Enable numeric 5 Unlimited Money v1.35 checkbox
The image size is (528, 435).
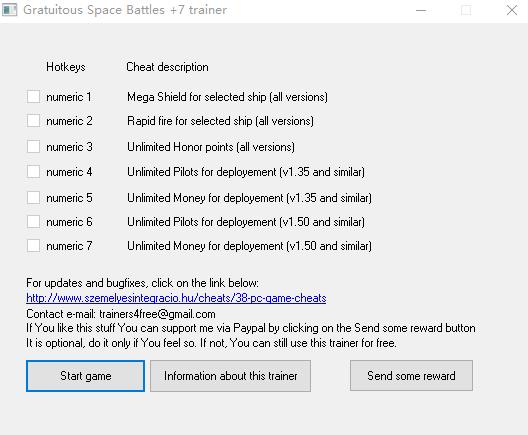[x=34, y=198]
